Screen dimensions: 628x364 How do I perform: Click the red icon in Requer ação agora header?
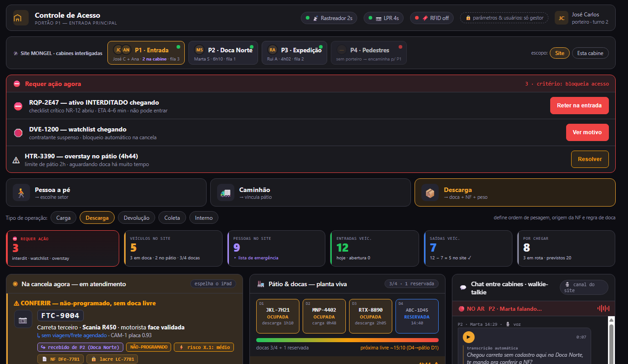(17, 84)
